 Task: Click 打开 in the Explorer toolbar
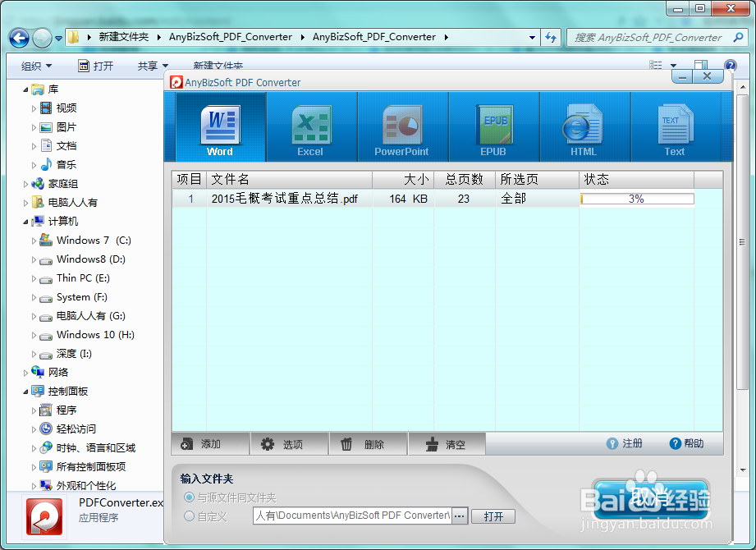[96, 66]
